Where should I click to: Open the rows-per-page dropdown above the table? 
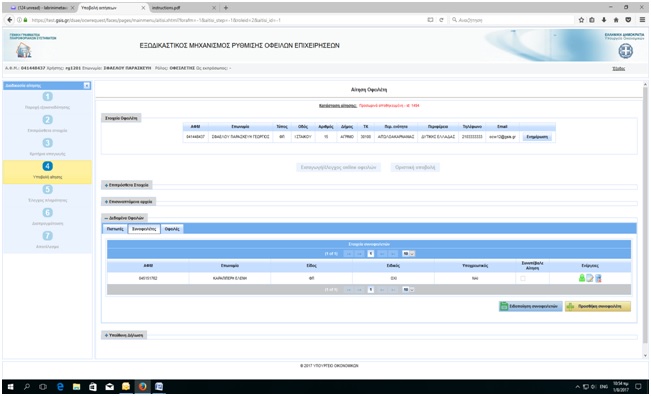coord(408,254)
